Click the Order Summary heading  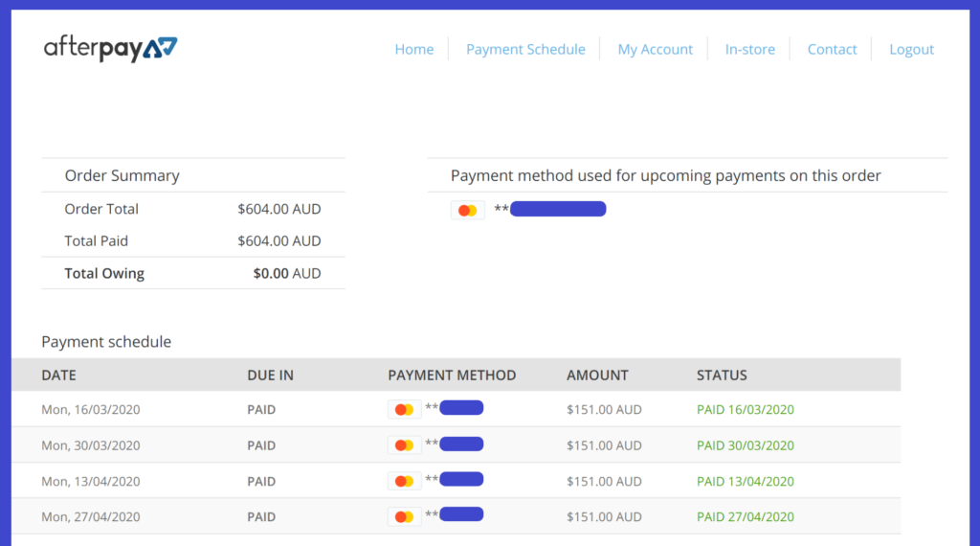(x=122, y=175)
